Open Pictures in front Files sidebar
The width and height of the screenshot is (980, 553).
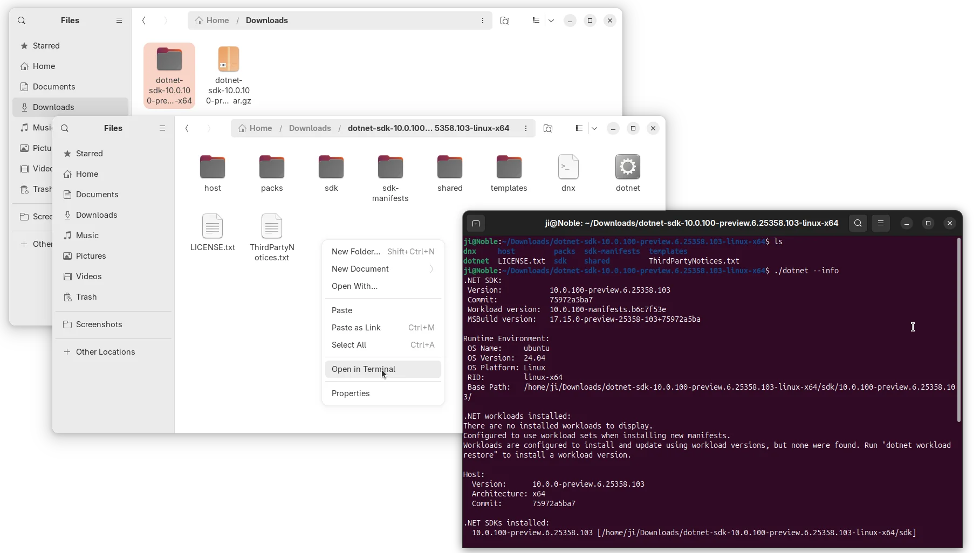[x=113, y=256]
